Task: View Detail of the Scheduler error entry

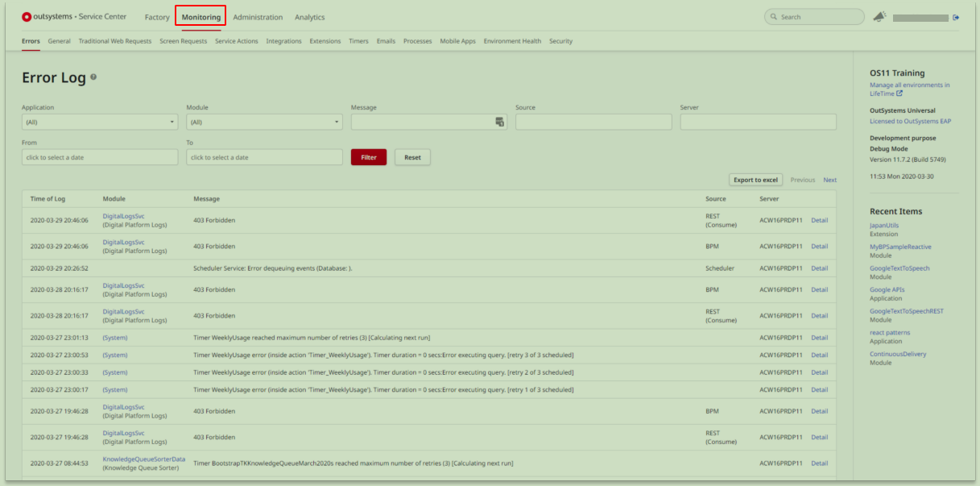Action: pyautogui.click(x=820, y=268)
